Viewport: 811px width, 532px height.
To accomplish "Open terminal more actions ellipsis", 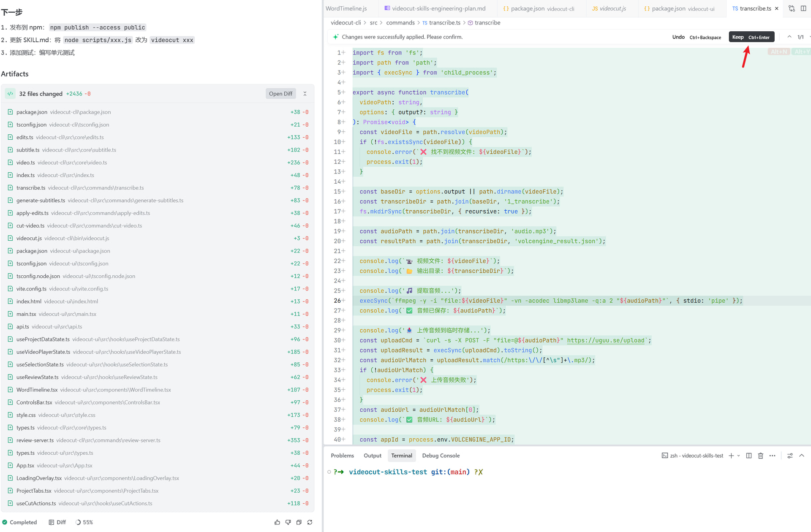I will [x=773, y=456].
